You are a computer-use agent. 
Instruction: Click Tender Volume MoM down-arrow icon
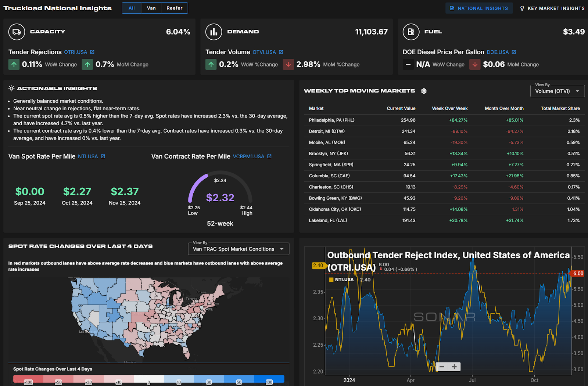click(288, 65)
